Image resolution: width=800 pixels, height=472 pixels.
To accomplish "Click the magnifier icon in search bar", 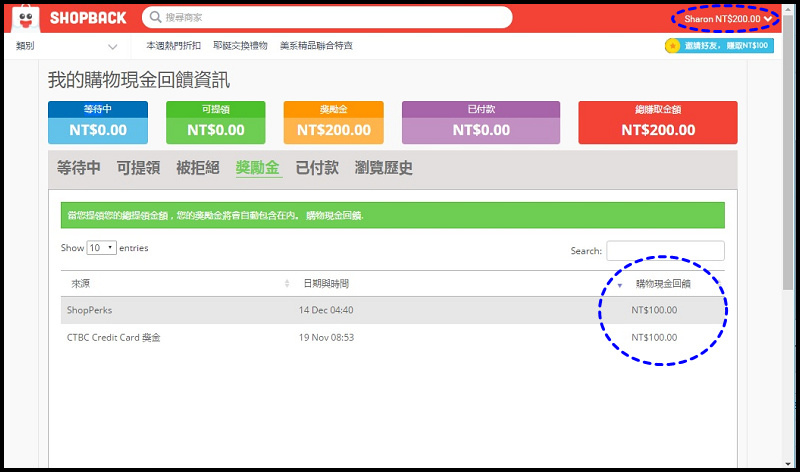I will (156, 17).
